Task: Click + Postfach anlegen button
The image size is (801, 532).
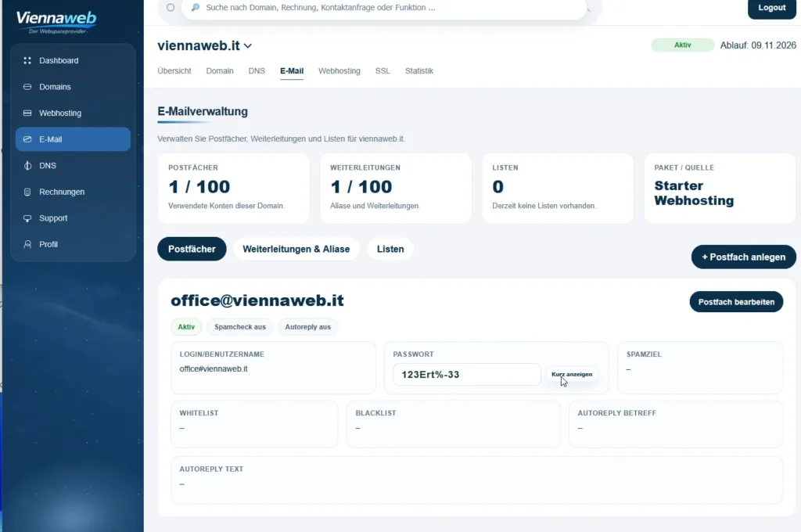Action: tap(743, 257)
